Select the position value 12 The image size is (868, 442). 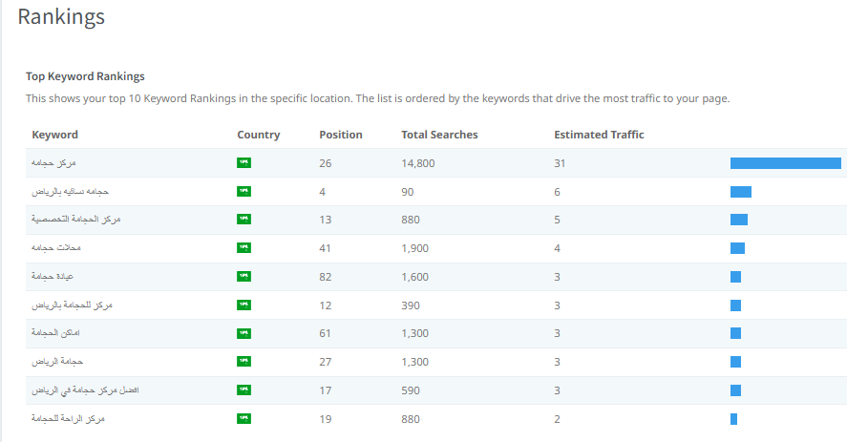click(326, 305)
